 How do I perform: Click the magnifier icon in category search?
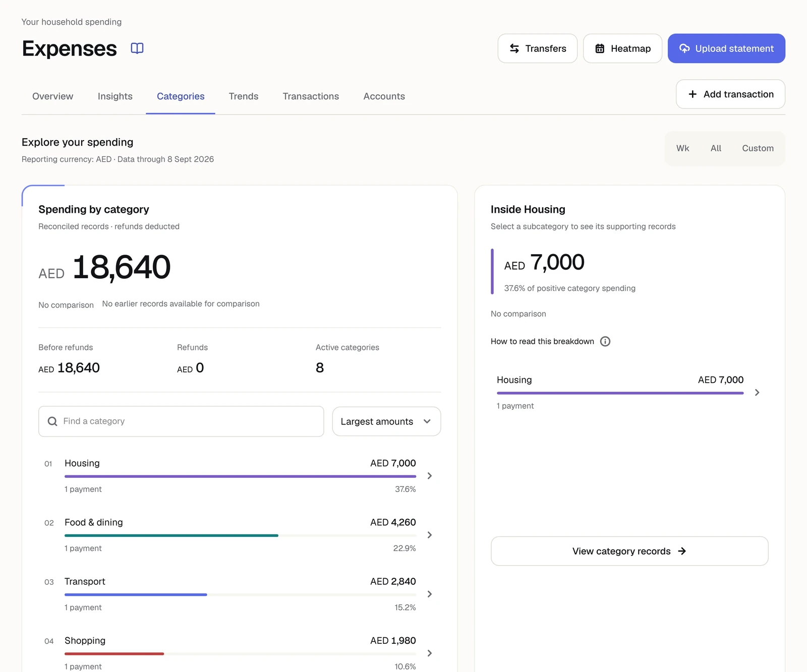[x=52, y=421]
